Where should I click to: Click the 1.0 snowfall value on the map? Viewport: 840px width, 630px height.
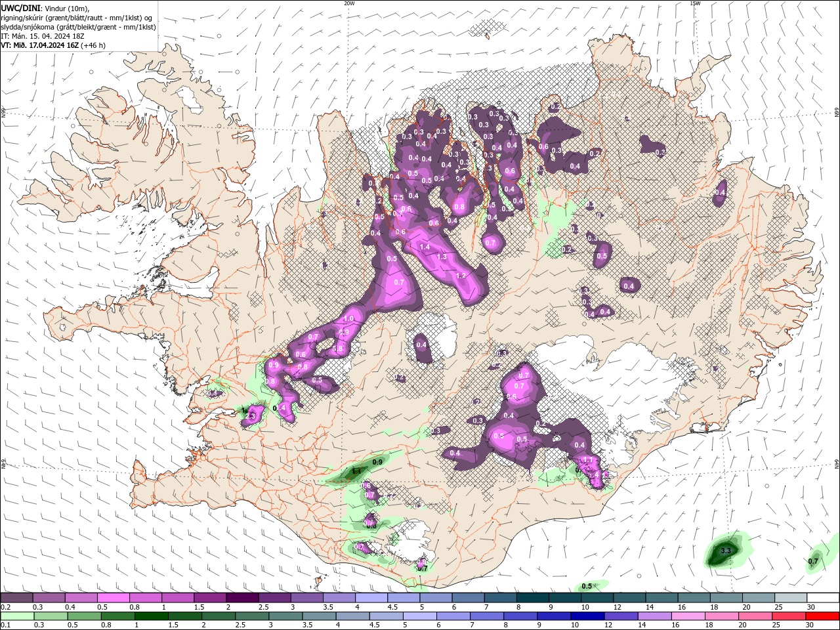pyautogui.click(x=348, y=318)
